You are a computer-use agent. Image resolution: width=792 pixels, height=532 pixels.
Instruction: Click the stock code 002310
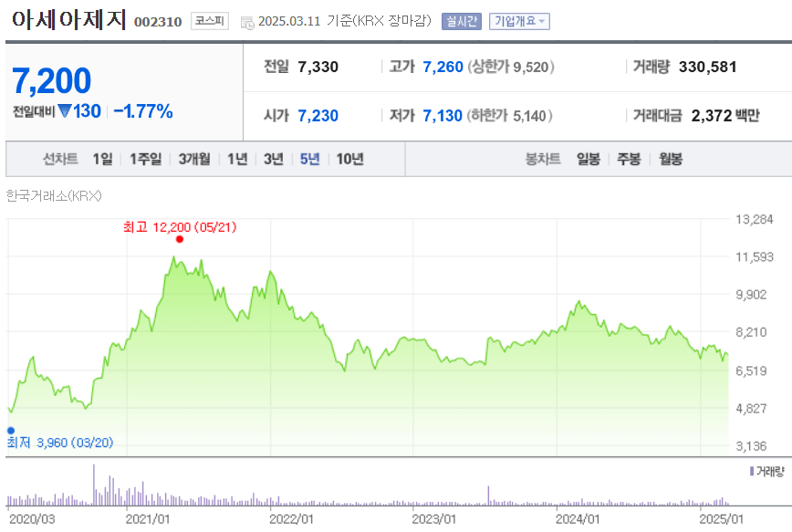158,22
